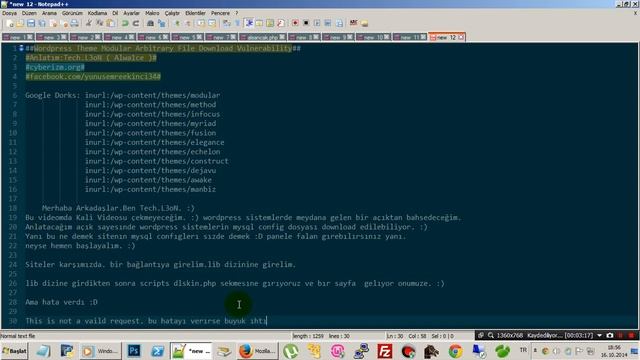Open Mozilla Firefox taskbar button
The height and width of the screenshot is (360, 640).
(x=257, y=351)
